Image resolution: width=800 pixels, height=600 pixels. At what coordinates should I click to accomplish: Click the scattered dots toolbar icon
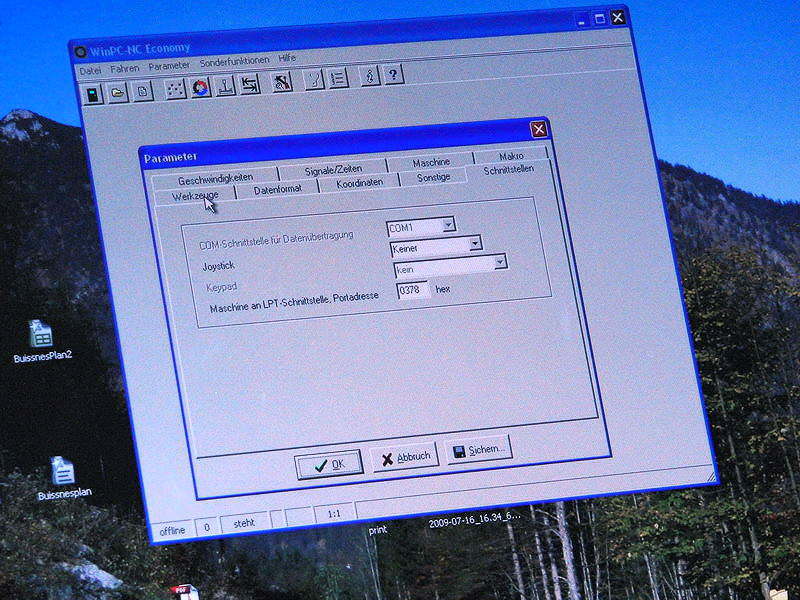coord(175,89)
